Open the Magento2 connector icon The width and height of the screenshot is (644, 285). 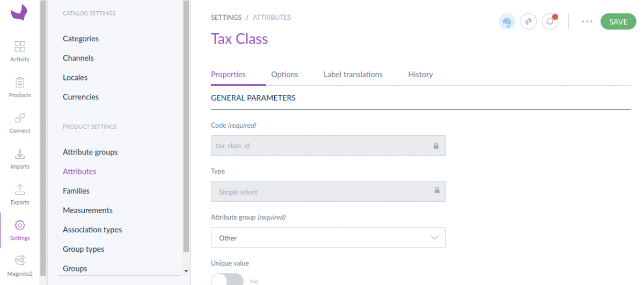pyautogui.click(x=20, y=266)
